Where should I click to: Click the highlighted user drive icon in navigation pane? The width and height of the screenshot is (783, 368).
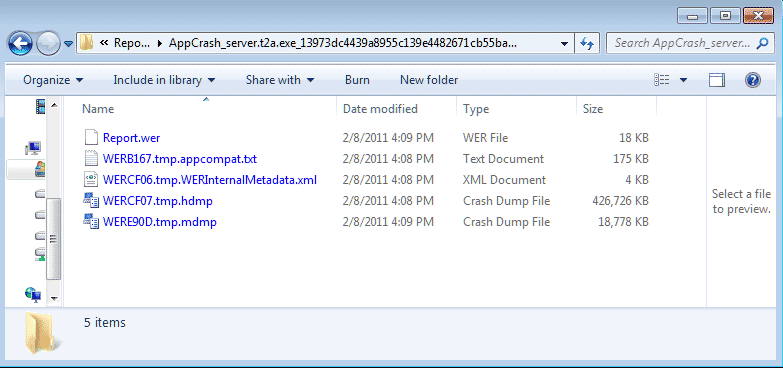(x=40, y=169)
